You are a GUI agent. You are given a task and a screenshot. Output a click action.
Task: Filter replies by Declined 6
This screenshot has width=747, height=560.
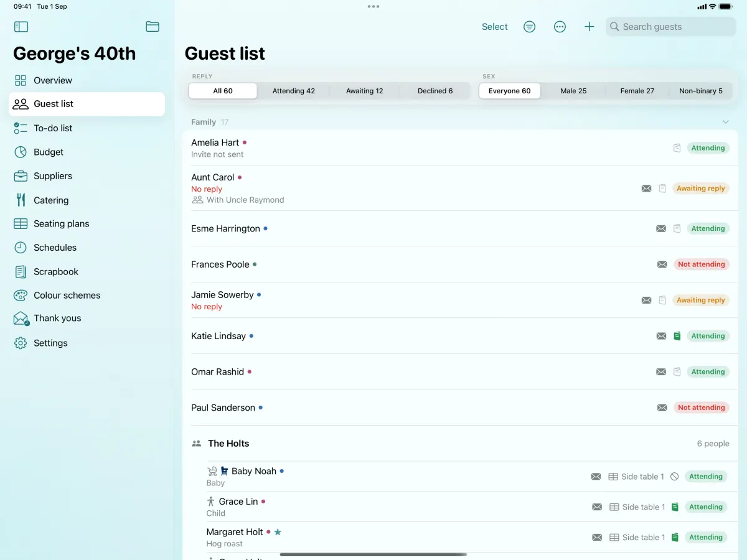(435, 91)
